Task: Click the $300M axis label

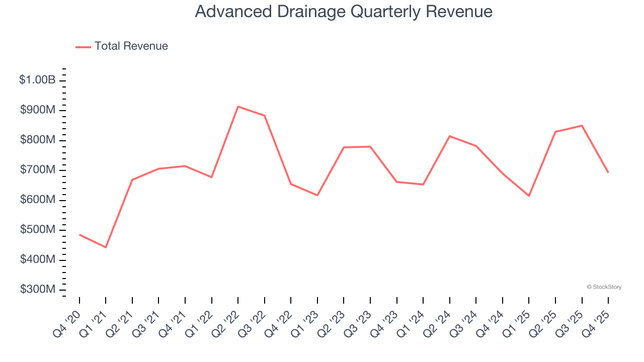Action: pyautogui.click(x=37, y=289)
